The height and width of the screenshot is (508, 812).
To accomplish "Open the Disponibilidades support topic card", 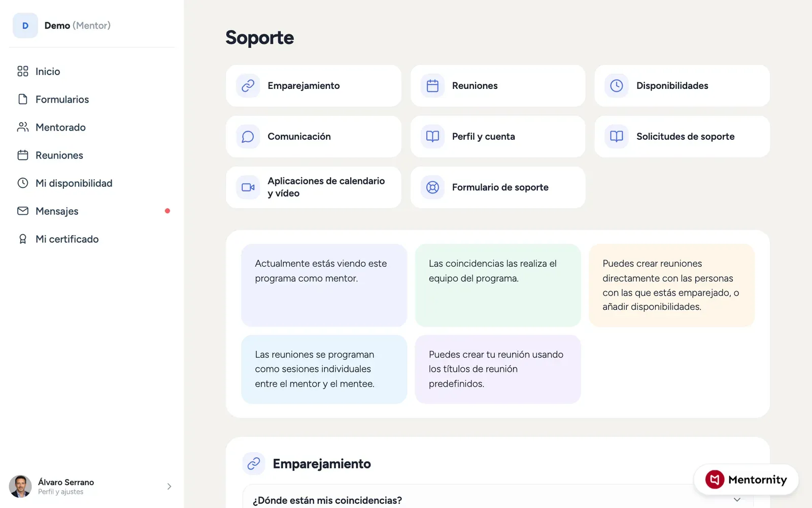I will pyautogui.click(x=682, y=86).
